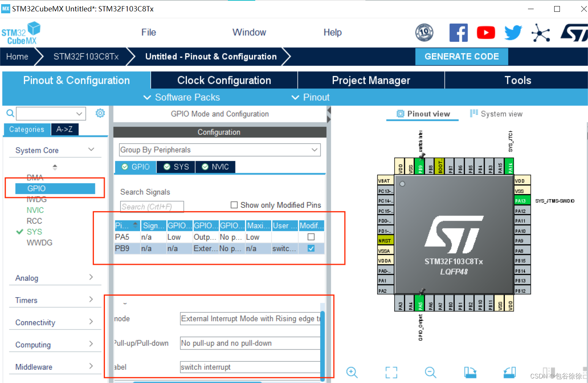Expand the Middleware category
588x383 pixels.
[x=91, y=366]
